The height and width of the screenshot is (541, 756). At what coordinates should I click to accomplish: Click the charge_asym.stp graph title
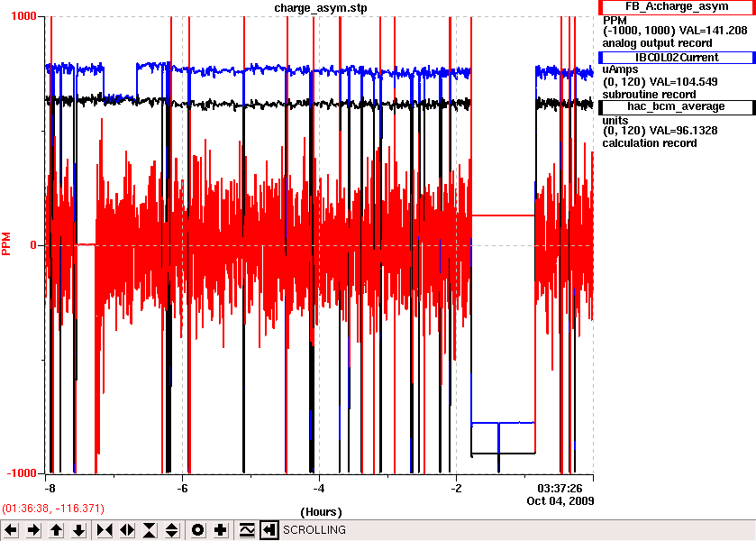click(321, 8)
